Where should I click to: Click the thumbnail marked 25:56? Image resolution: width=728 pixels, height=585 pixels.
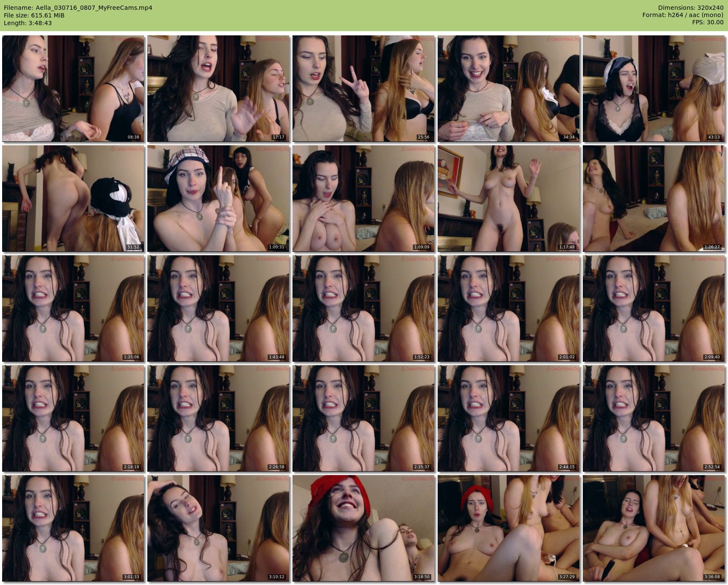pos(364,89)
